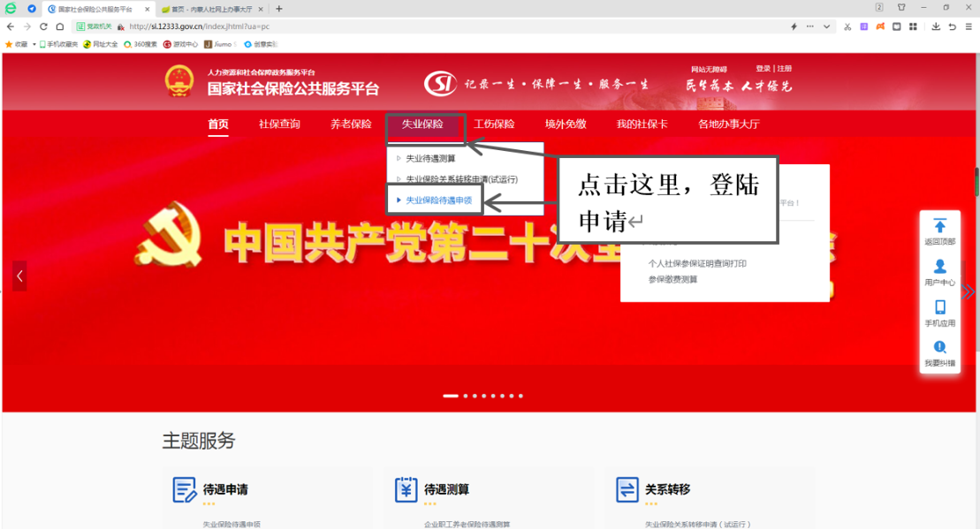
Task: Click the browser address bar URL
Action: point(200,26)
